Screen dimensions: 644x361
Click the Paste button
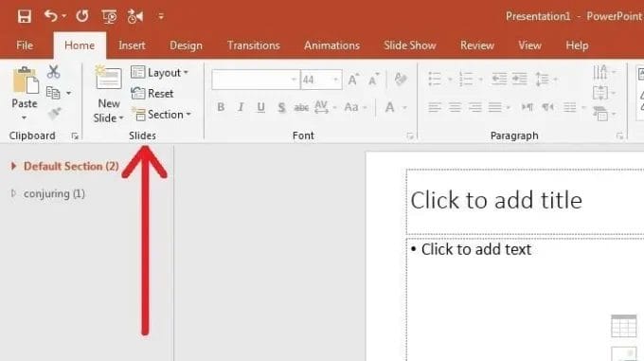pos(25,93)
